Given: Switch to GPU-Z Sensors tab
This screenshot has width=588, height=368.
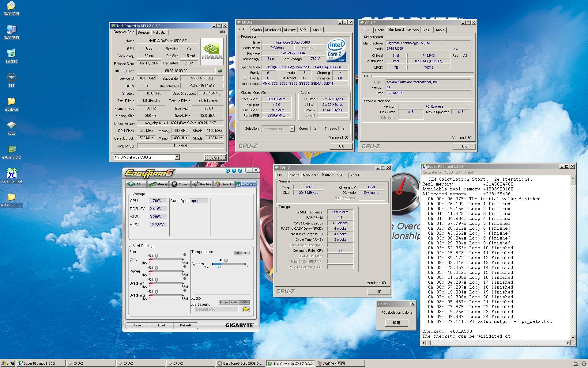Looking at the screenshot, I should click(x=144, y=32).
